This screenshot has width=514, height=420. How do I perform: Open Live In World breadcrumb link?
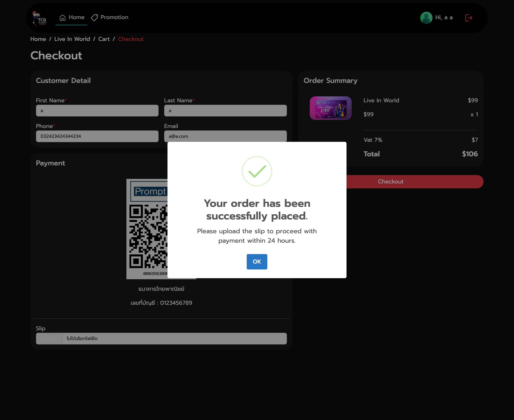[72, 39]
